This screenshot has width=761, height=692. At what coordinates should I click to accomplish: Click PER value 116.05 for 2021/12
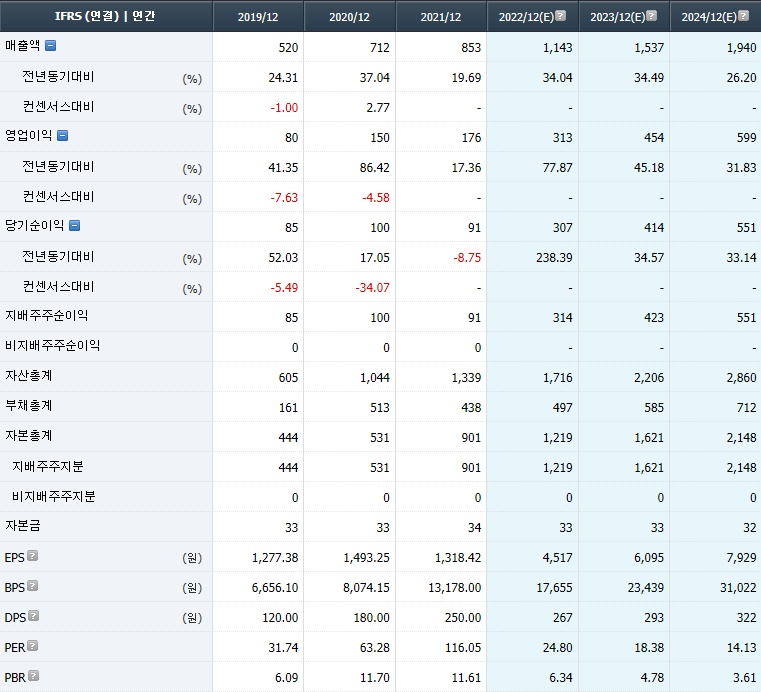463,648
